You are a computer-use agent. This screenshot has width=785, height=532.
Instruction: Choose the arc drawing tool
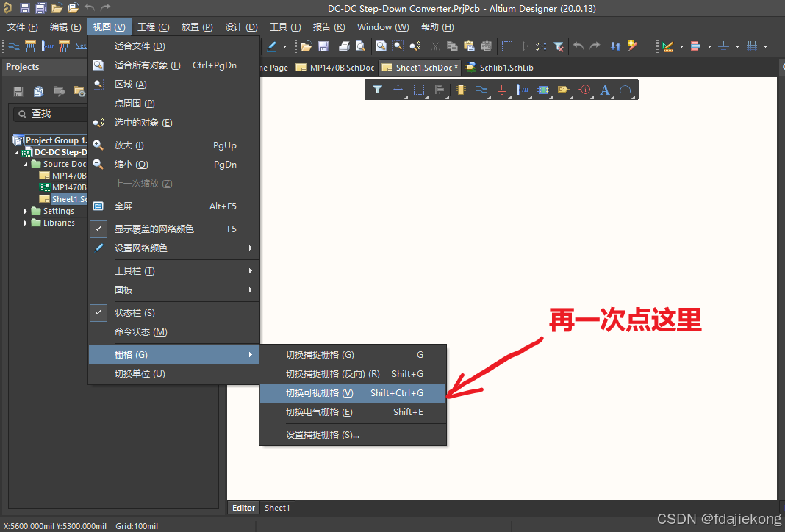pyautogui.click(x=626, y=90)
